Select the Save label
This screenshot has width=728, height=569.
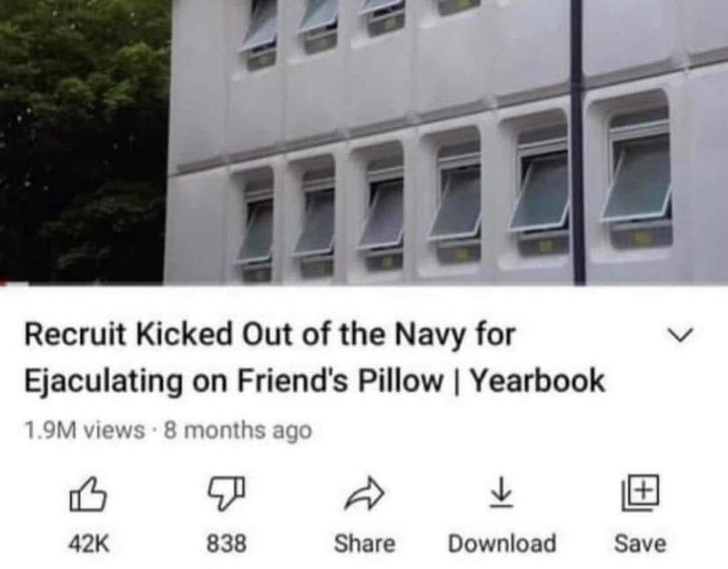(640, 544)
